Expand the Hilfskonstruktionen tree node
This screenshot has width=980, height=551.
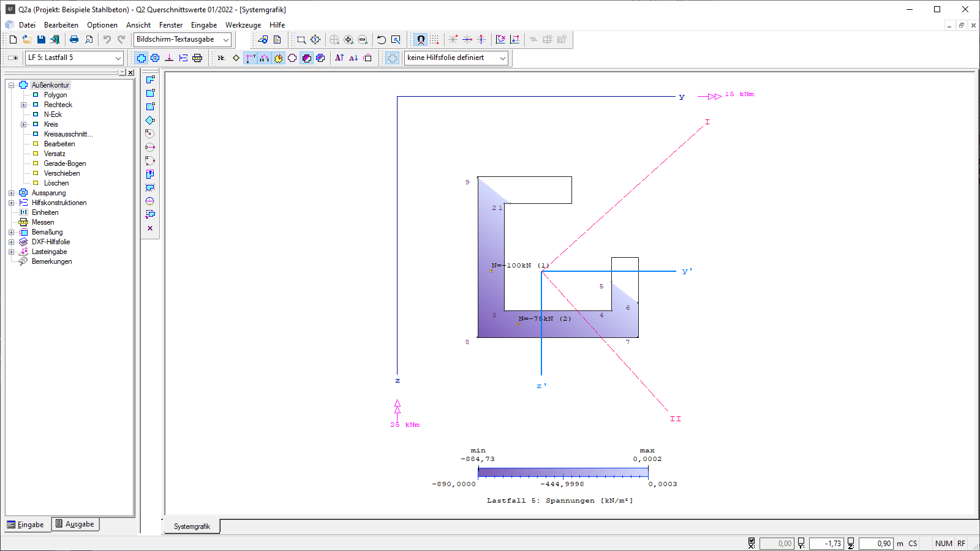[11, 203]
